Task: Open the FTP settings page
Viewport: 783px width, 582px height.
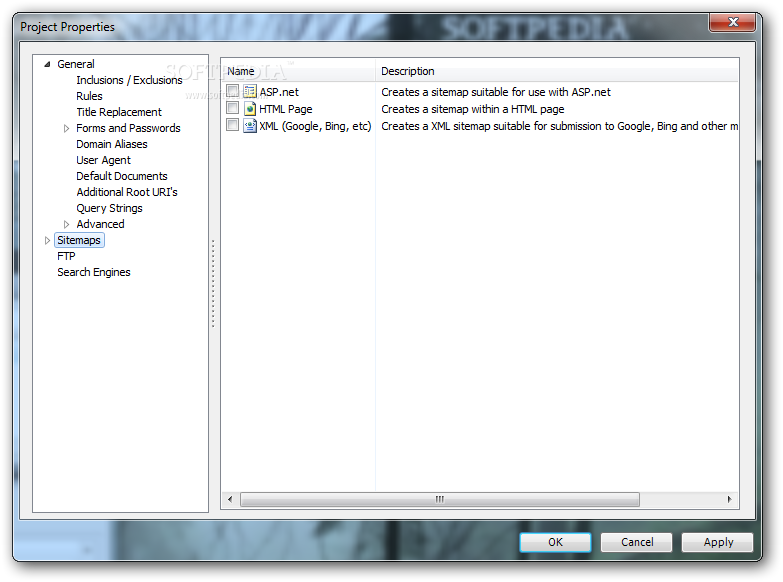Action: pos(66,256)
